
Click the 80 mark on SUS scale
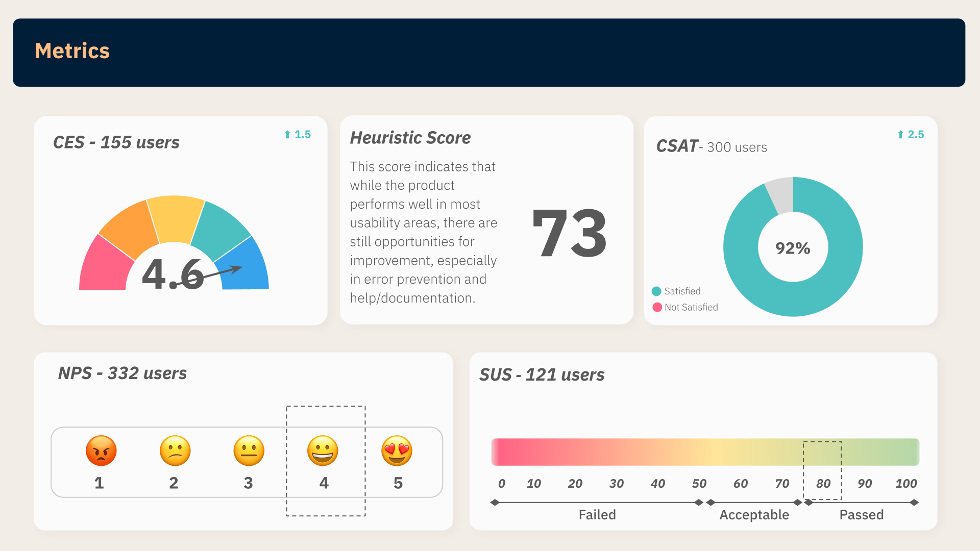coord(823,484)
